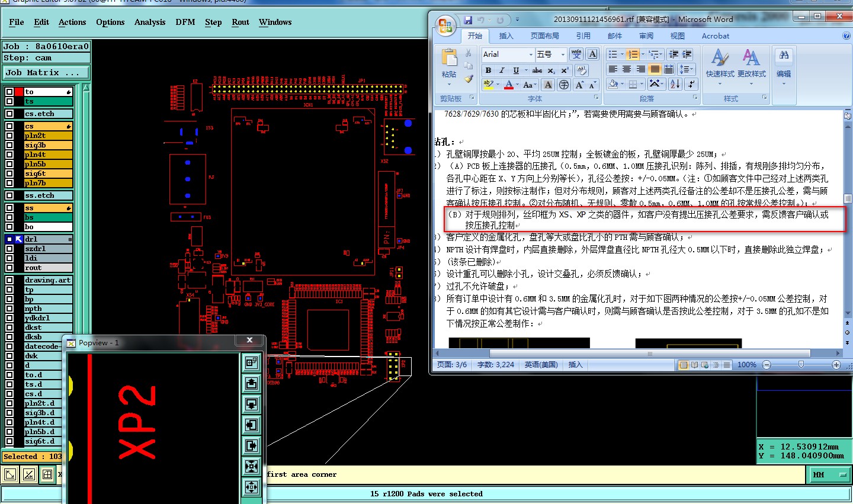853x504 pixels.
Task: Click top Popview toolbar icon with nested windows
Action: pos(251,362)
